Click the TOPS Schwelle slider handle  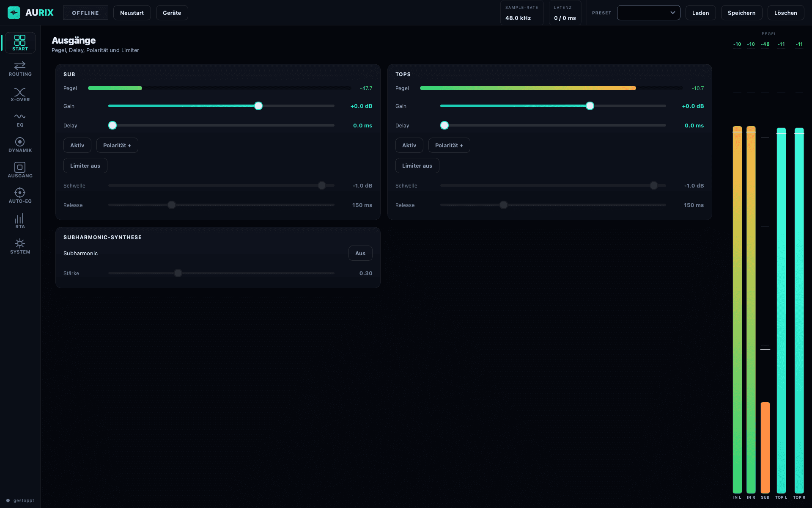click(654, 185)
